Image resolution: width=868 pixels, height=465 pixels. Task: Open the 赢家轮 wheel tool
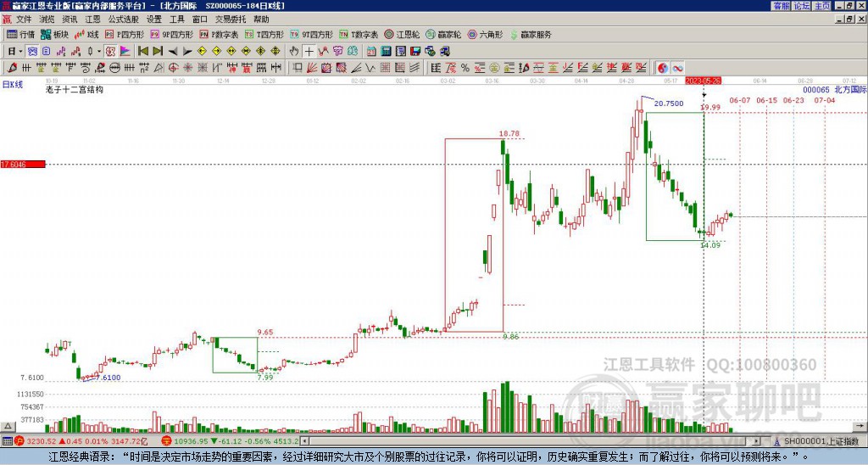443,34
